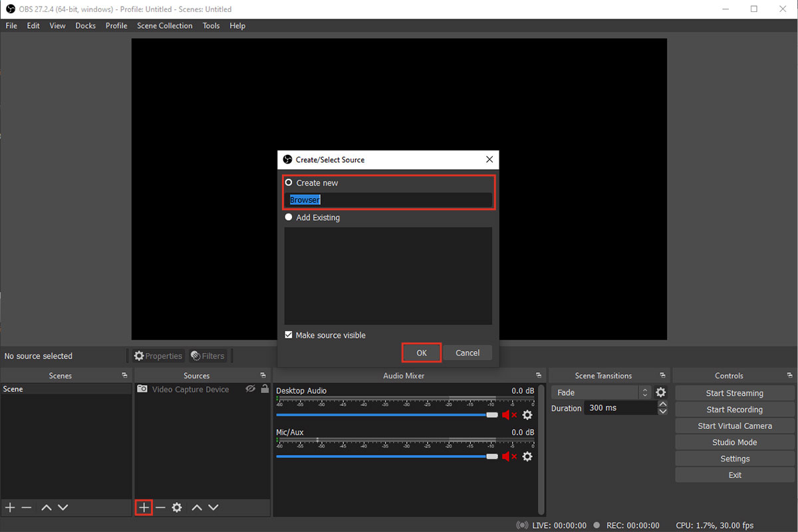Adjust Mic/Aux volume slider
Viewport: 798px width, 532px height.
pyautogui.click(x=387, y=456)
